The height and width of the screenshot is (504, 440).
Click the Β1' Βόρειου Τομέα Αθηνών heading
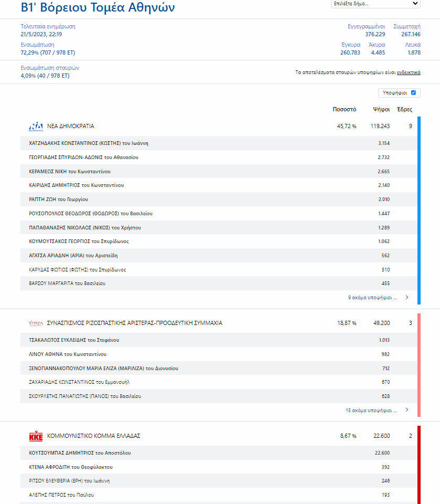pyautogui.click(x=98, y=7)
